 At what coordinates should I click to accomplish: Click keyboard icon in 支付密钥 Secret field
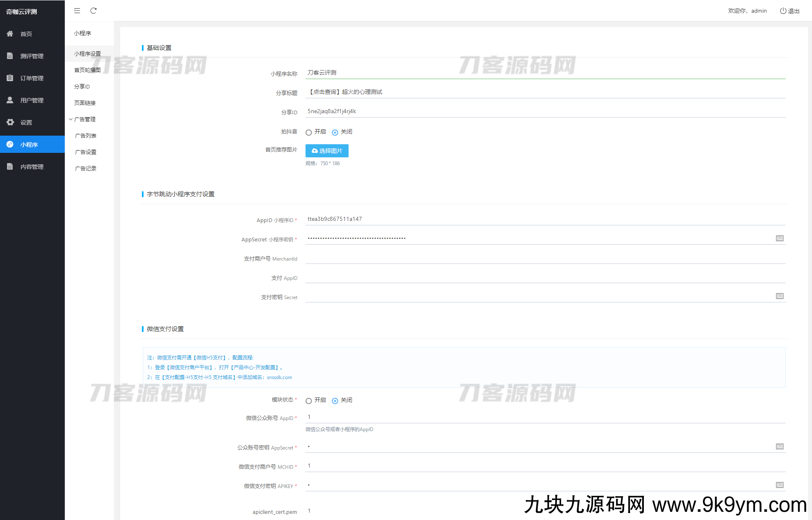(780, 296)
